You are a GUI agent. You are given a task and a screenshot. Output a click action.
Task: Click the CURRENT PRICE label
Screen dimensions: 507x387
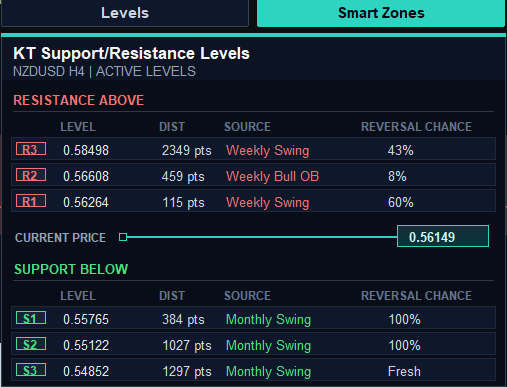pyautogui.click(x=60, y=238)
